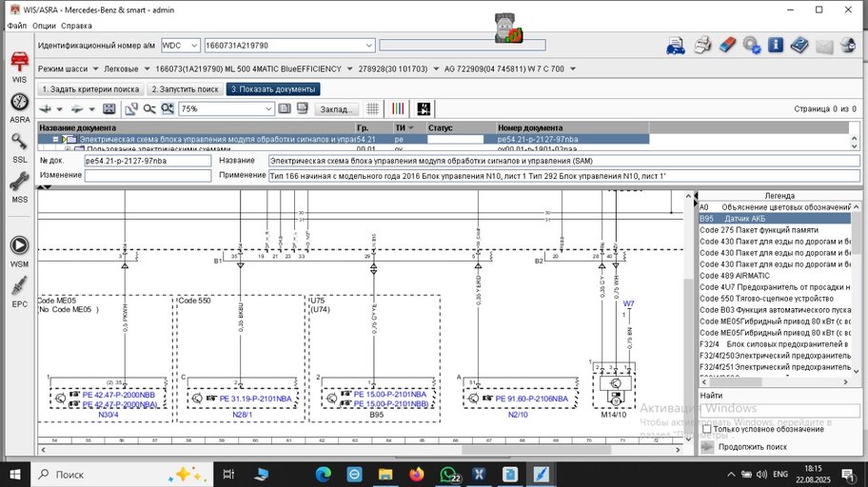The image size is (868, 487).
Task: Open Firefox from the taskbar
Action: click(x=416, y=475)
